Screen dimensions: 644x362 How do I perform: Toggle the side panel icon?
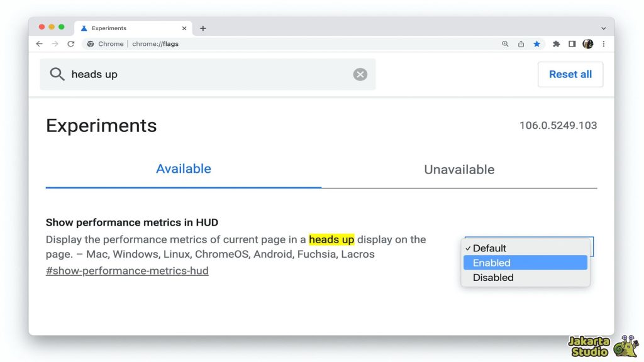(x=572, y=44)
